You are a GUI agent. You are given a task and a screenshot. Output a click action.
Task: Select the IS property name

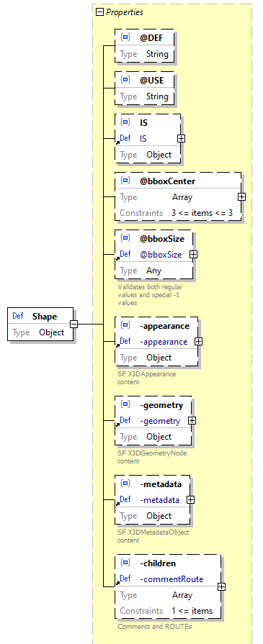click(143, 122)
